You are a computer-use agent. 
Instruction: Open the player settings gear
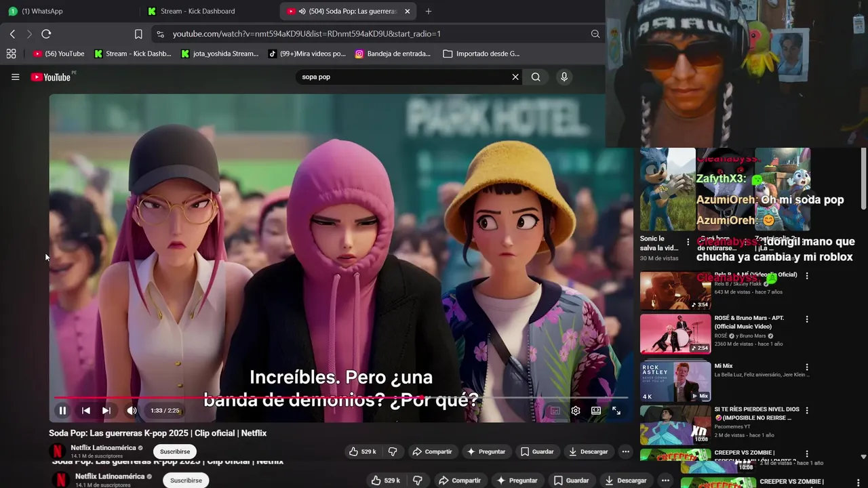click(x=576, y=410)
